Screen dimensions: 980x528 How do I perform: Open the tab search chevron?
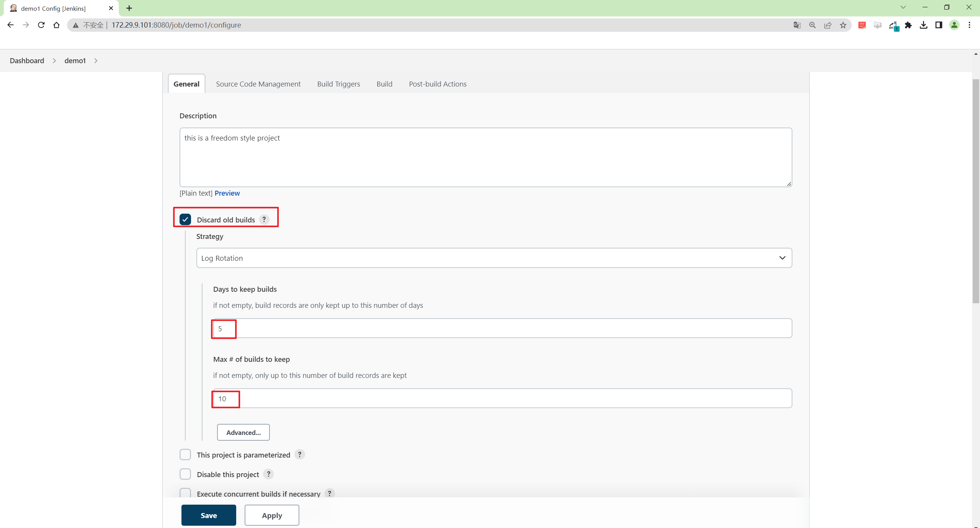coord(903,7)
